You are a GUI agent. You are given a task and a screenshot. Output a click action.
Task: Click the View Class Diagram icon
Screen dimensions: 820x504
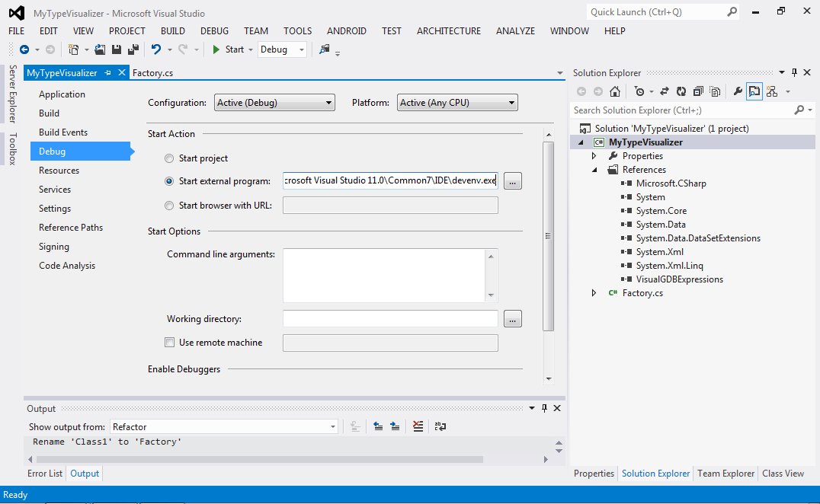772,92
